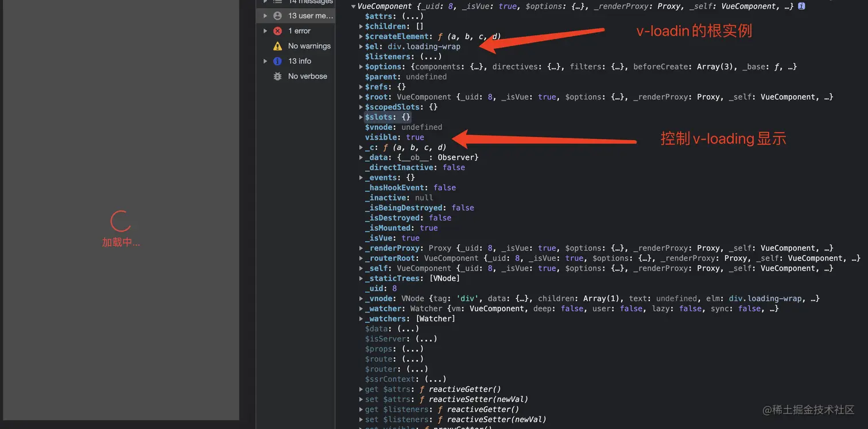This screenshot has height=429, width=868.
Task: Expand the '13 info' sidebar group arrow
Action: coord(265,61)
